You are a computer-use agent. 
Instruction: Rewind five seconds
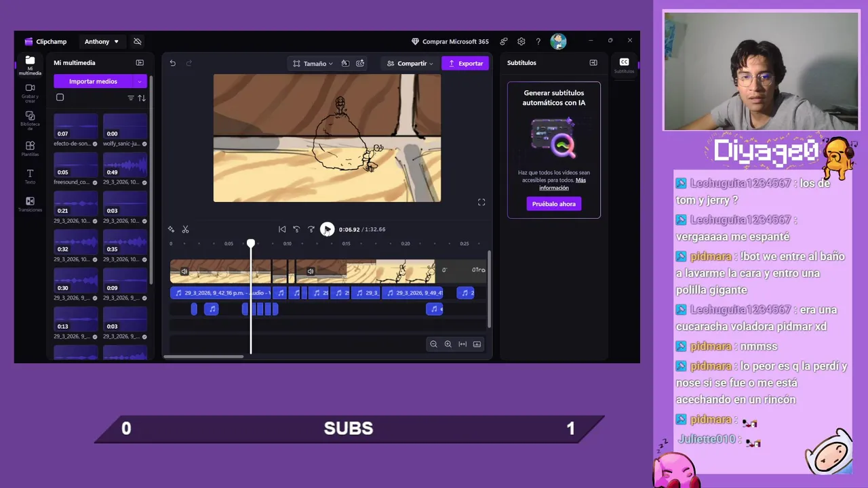pos(296,229)
